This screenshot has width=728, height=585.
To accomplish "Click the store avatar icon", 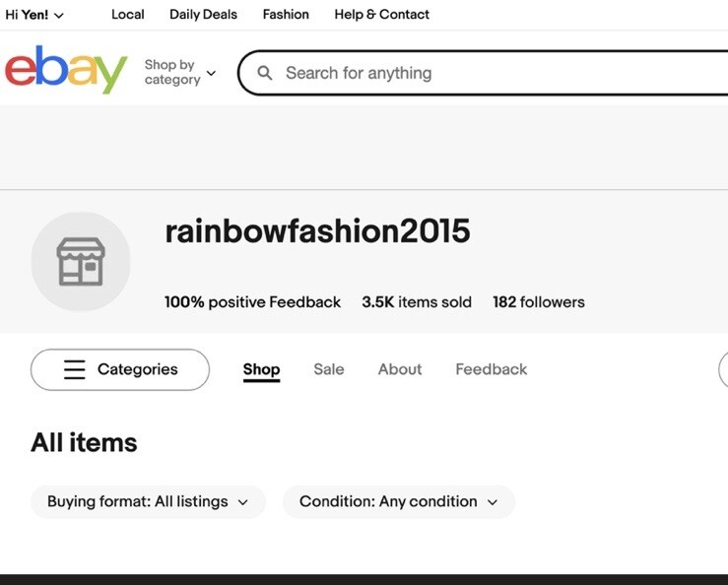I will click(x=81, y=261).
